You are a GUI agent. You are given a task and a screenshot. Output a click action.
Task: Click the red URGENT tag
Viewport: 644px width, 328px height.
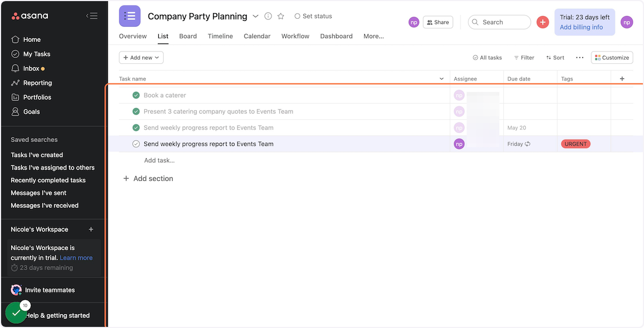576,144
